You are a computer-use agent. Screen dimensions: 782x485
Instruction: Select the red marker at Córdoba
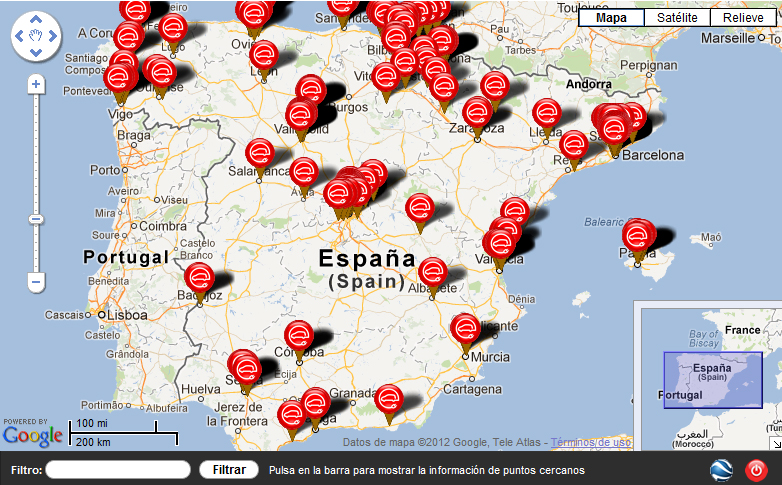coord(299,336)
